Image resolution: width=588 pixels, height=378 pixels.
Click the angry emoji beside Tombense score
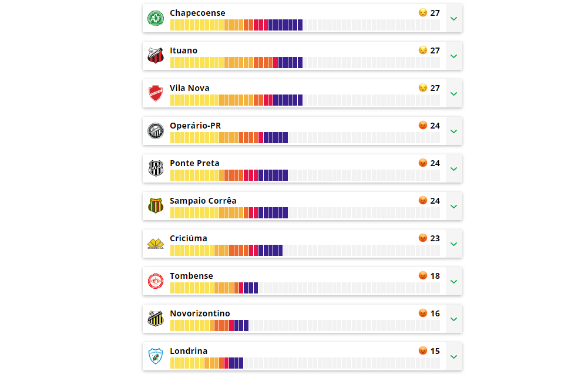(x=422, y=276)
